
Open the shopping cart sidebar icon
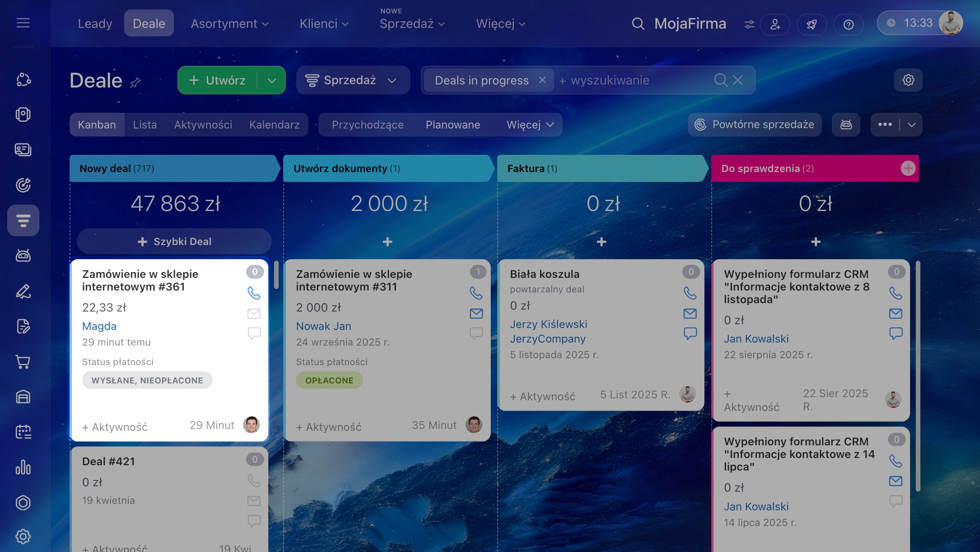[23, 362]
